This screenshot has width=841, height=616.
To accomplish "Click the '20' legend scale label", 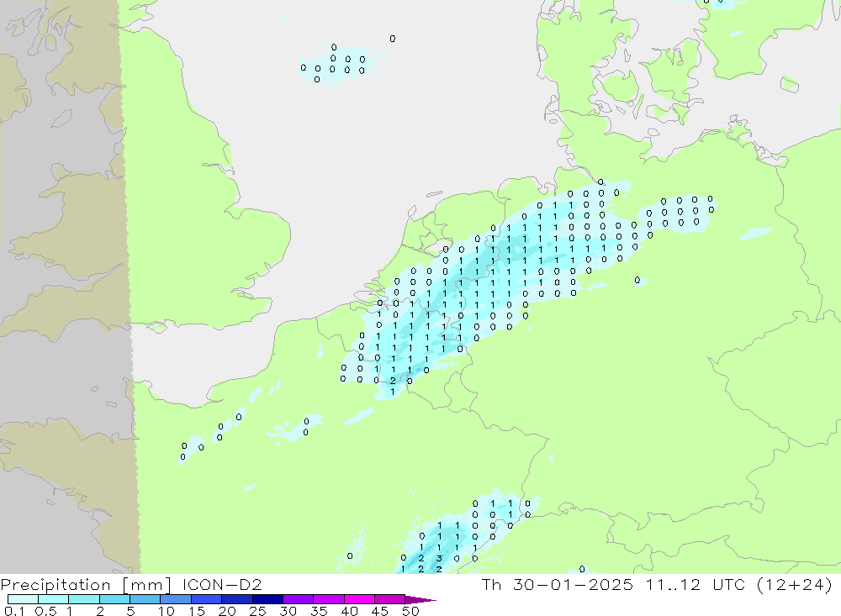I will coord(227,611).
